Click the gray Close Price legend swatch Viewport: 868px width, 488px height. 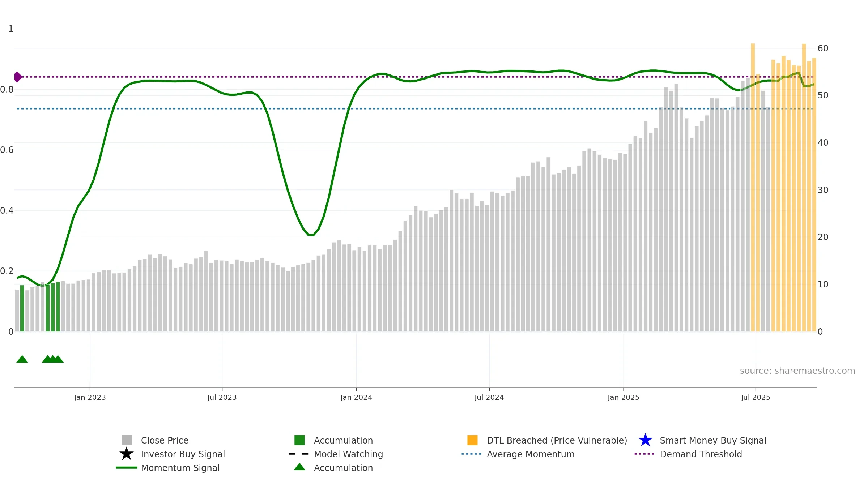coord(127,440)
